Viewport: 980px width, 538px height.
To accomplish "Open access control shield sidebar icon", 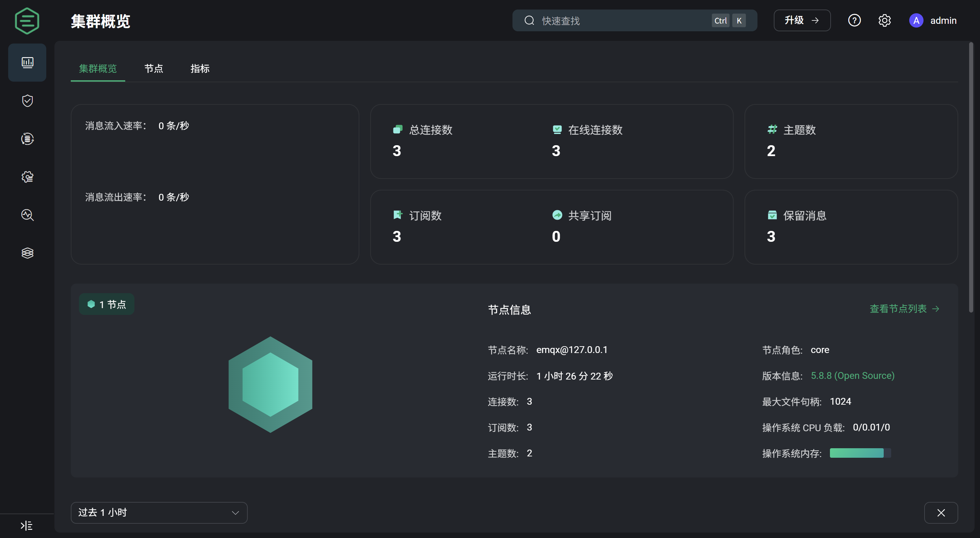I will (27, 101).
